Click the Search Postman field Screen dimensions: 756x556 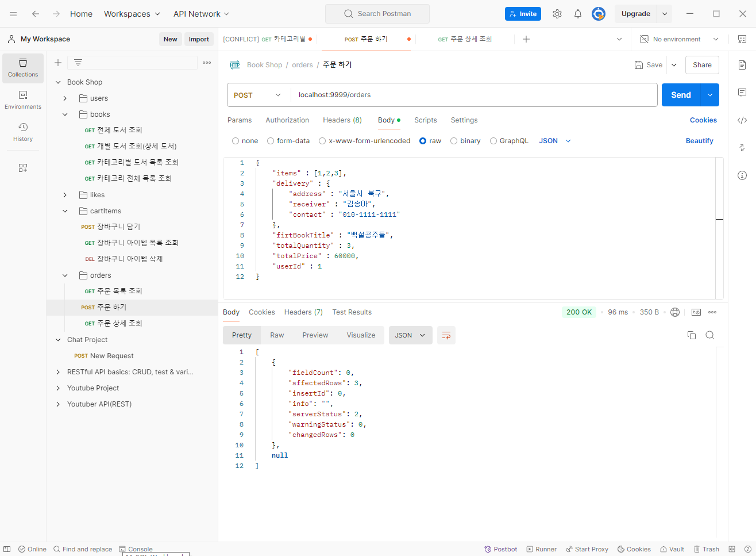[377, 14]
